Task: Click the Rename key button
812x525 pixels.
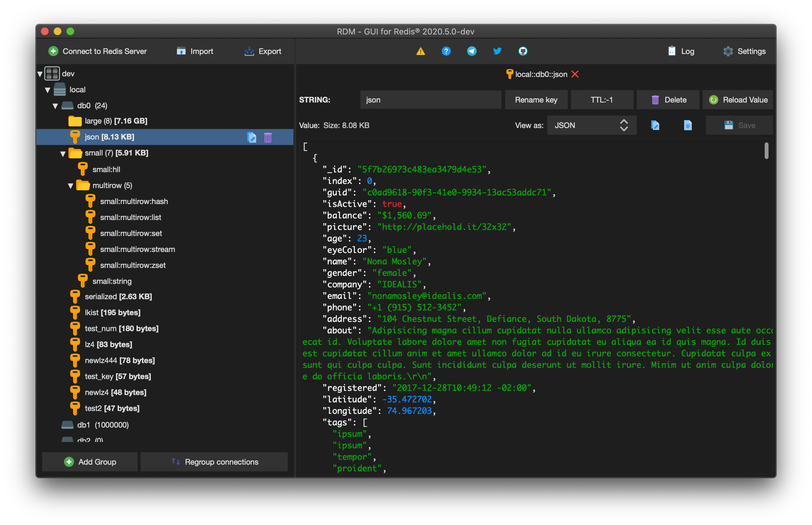Action: point(536,100)
